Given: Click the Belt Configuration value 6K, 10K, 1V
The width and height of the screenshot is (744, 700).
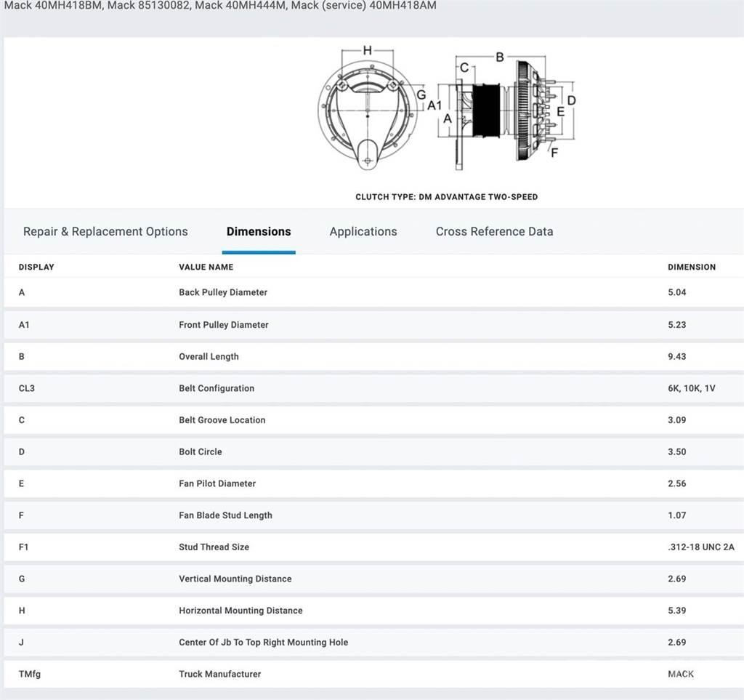Looking at the screenshot, I should click(x=691, y=388).
